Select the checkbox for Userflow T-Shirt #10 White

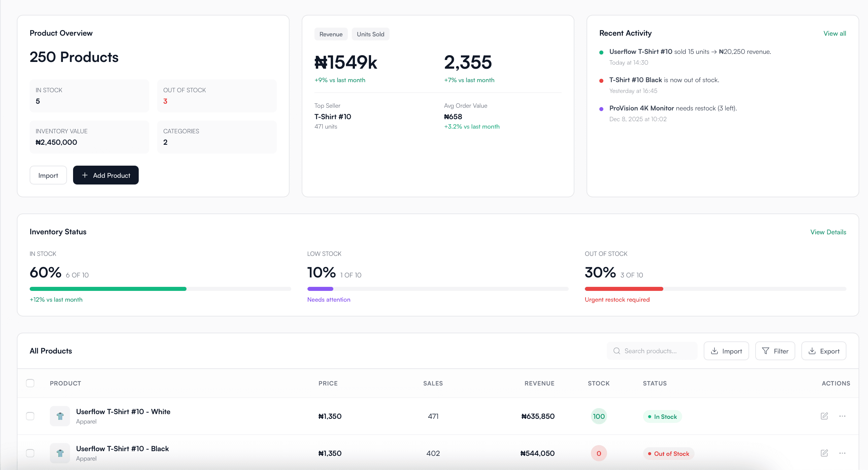tap(30, 416)
